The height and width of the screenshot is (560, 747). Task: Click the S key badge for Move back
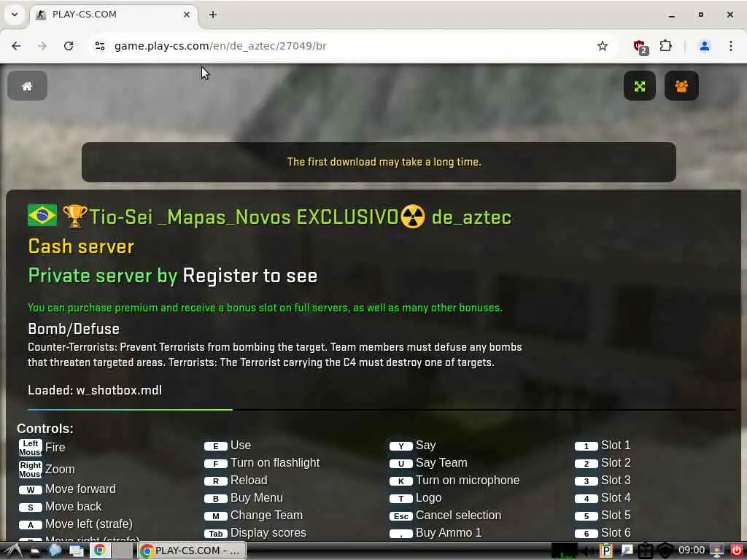click(31, 507)
